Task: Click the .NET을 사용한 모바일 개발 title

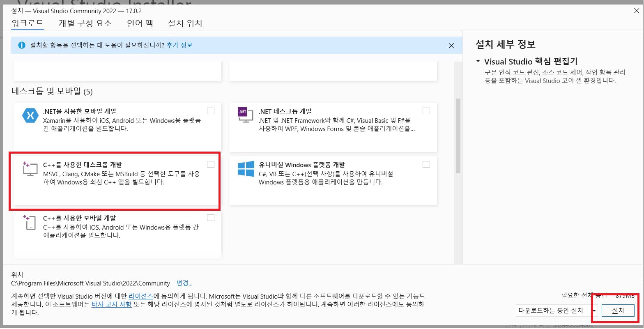Action: click(x=80, y=111)
